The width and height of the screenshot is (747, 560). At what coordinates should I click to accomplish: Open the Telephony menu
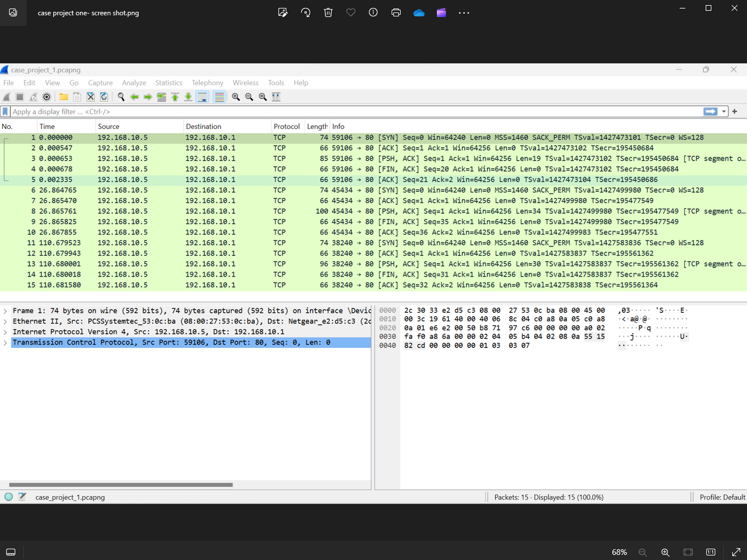click(x=207, y=83)
